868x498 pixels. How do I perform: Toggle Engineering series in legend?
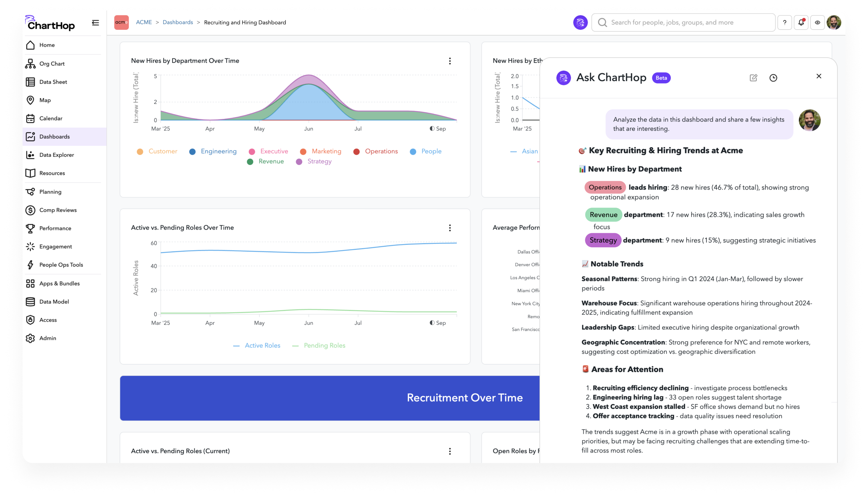pos(213,152)
